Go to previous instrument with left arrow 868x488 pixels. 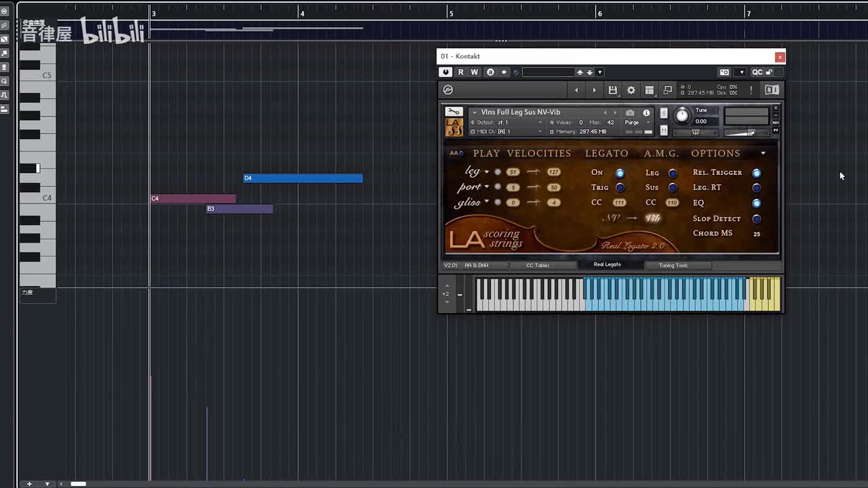coord(576,90)
